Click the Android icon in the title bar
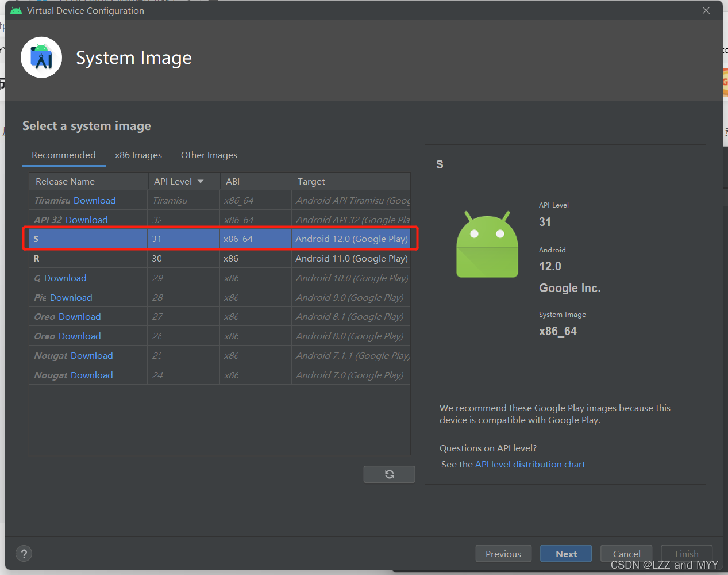 [16, 10]
